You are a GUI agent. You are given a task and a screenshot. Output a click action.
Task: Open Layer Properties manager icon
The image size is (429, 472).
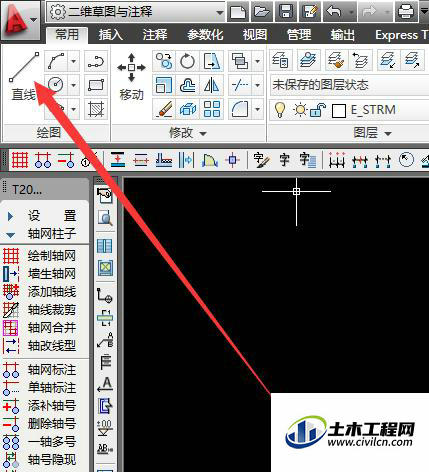coord(281,60)
